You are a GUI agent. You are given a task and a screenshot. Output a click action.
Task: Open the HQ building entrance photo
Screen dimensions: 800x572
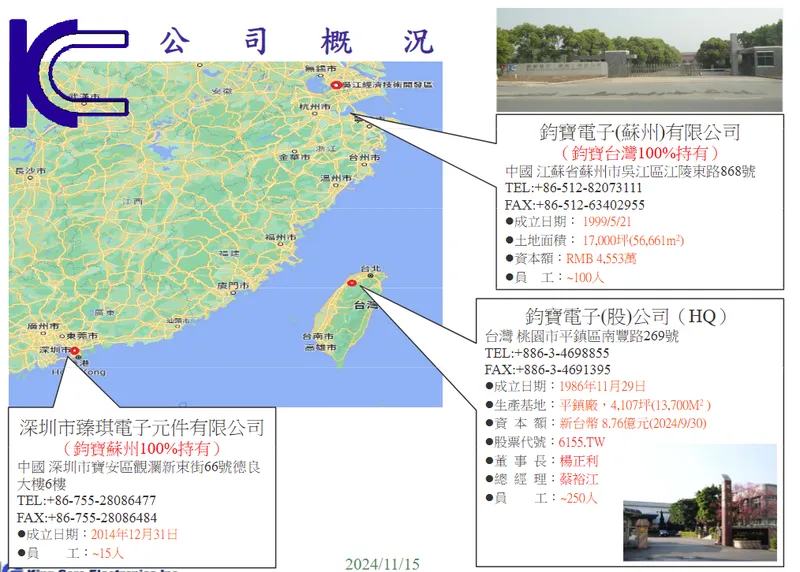(700, 503)
